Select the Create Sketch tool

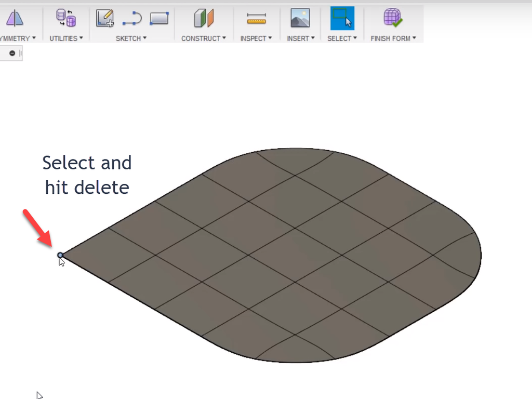pyautogui.click(x=104, y=18)
